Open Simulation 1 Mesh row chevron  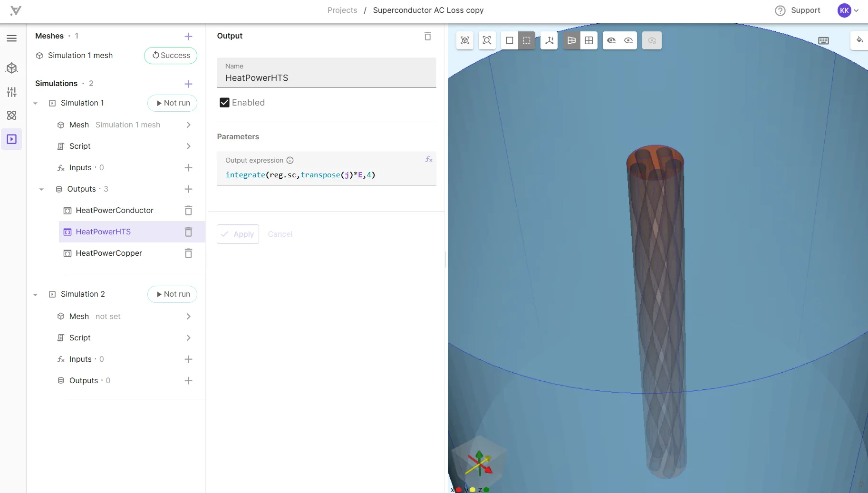[189, 125]
